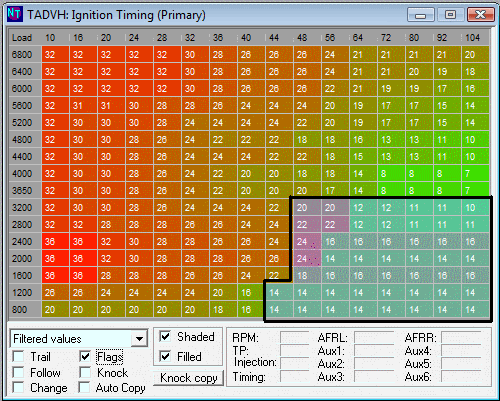Select the 6800 RPM row header
Screen dimensions: 500x401
point(22,54)
